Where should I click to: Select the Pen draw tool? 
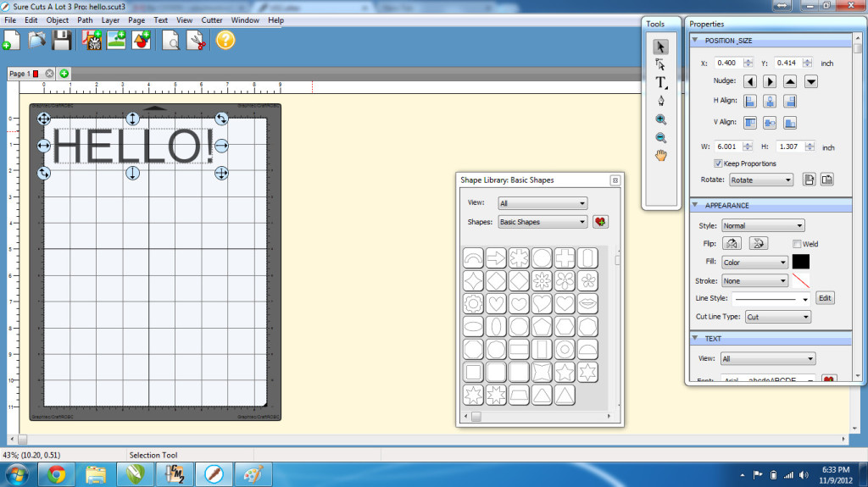661,101
